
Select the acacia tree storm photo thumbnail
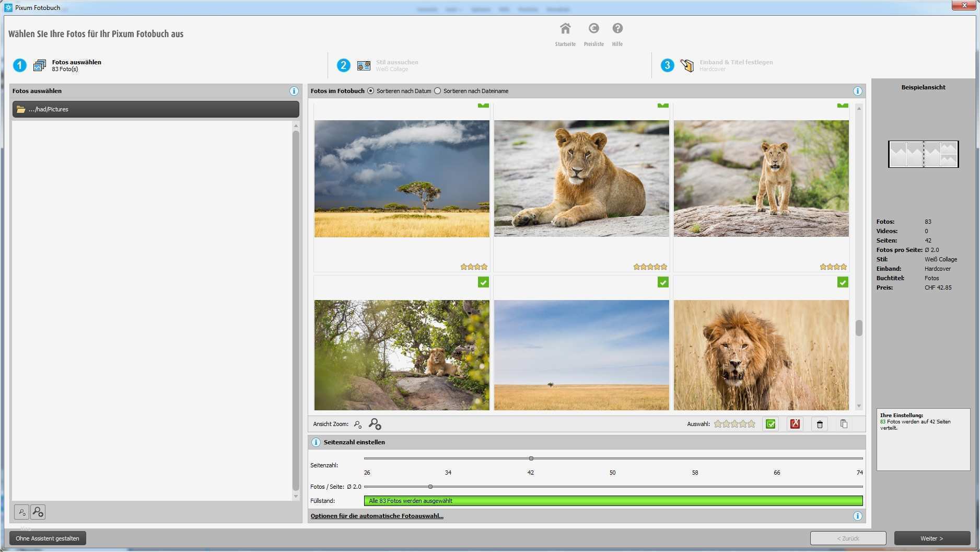pos(402,179)
